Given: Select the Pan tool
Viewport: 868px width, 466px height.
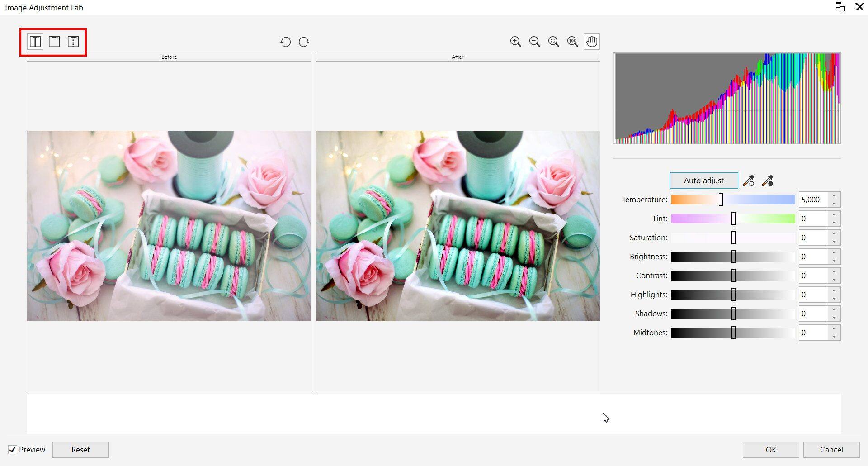Looking at the screenshot, I should point(592,41).
